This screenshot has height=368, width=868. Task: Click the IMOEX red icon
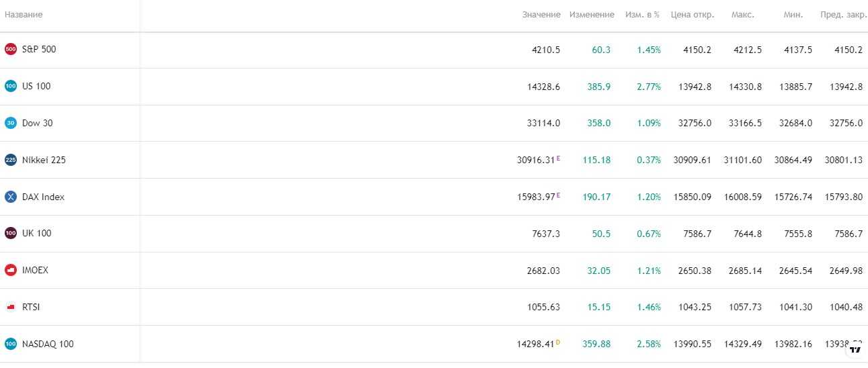click(x=11, y=270)
